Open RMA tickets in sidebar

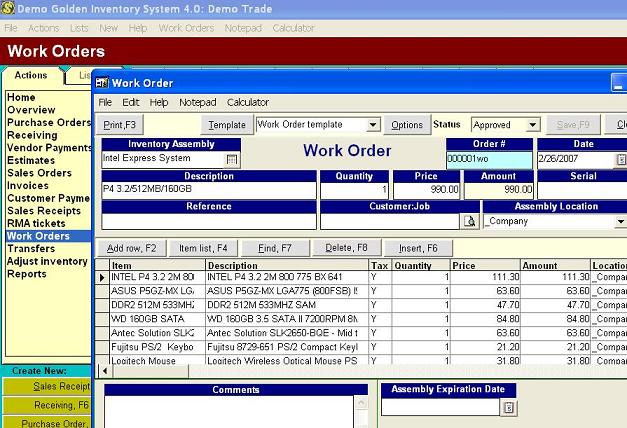pyautogui.click(x=36, y=223)
